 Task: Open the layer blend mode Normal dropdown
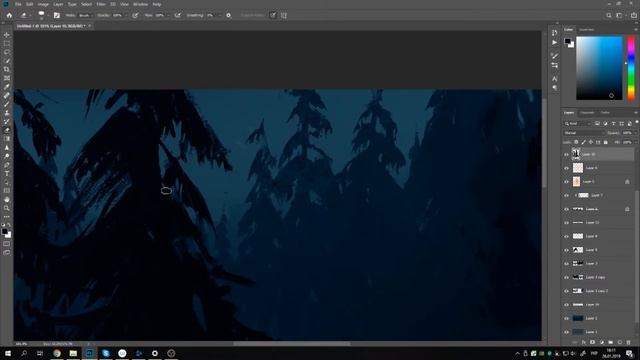[583, 133]
